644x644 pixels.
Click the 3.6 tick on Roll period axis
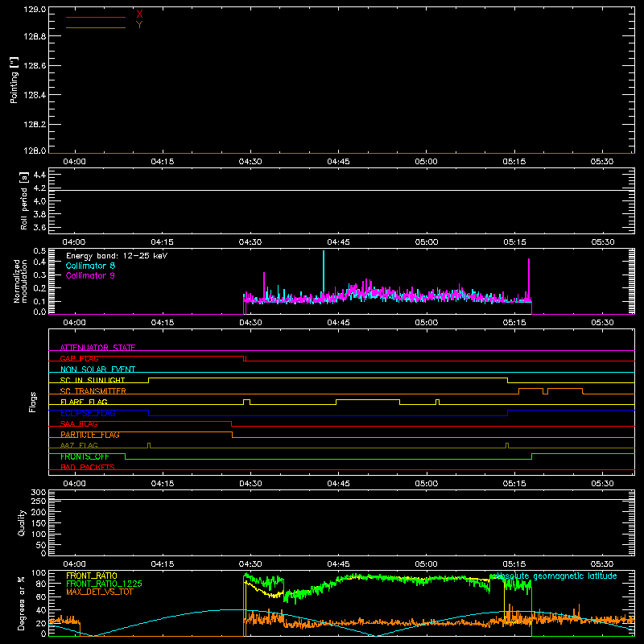pyautogui.click(x=39, y=228)
